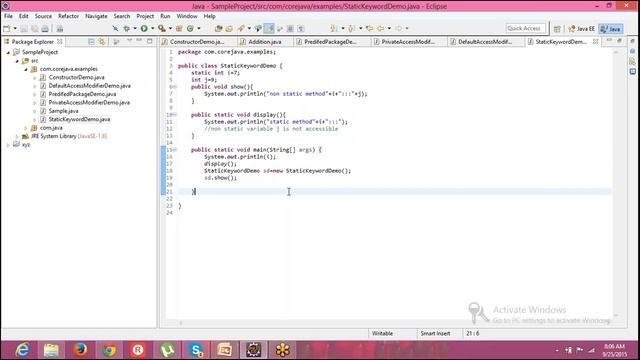Open Google Chrome from the taskbar

[109, 350]
